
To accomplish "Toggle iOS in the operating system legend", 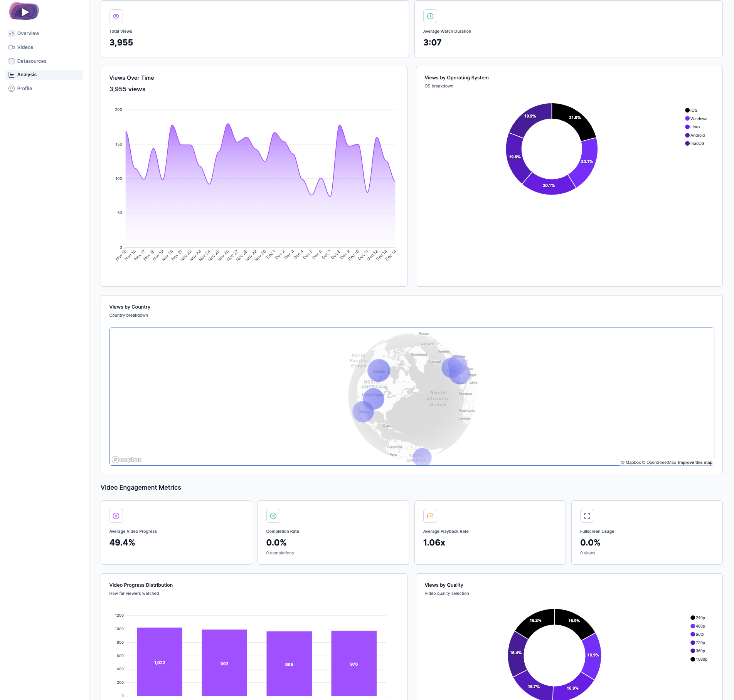I will coord(691,110).
